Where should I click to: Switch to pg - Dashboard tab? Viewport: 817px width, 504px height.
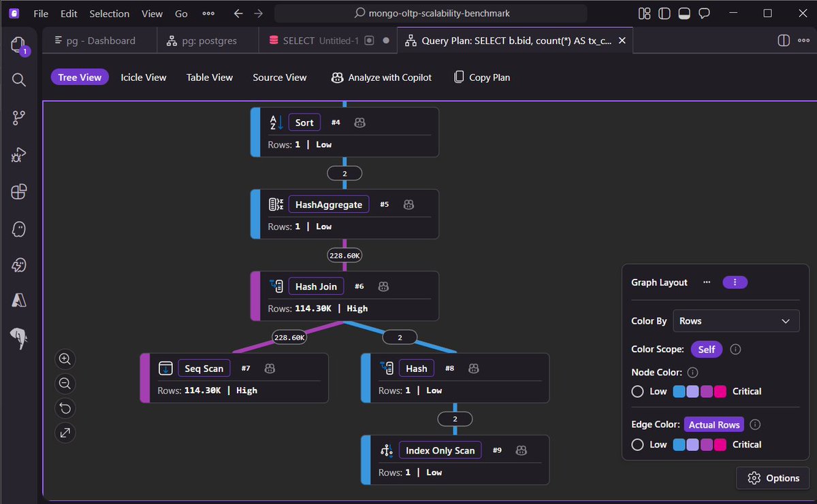coord(99,41)
